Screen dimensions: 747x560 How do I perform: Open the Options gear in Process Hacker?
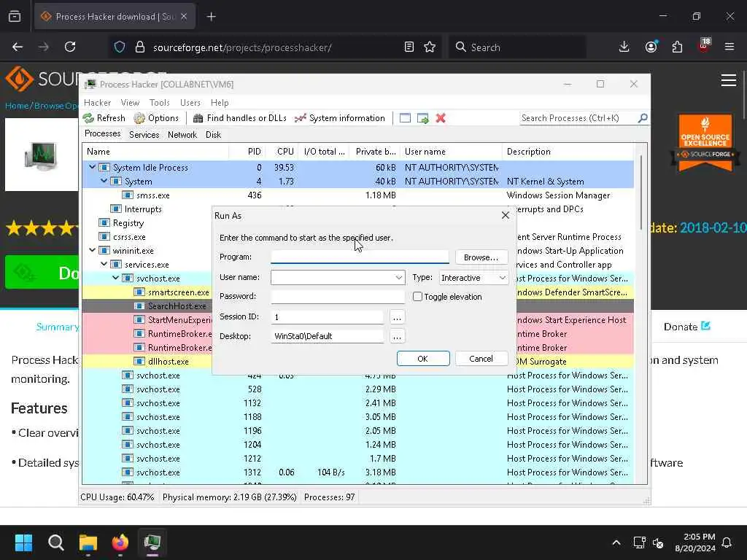139,118
